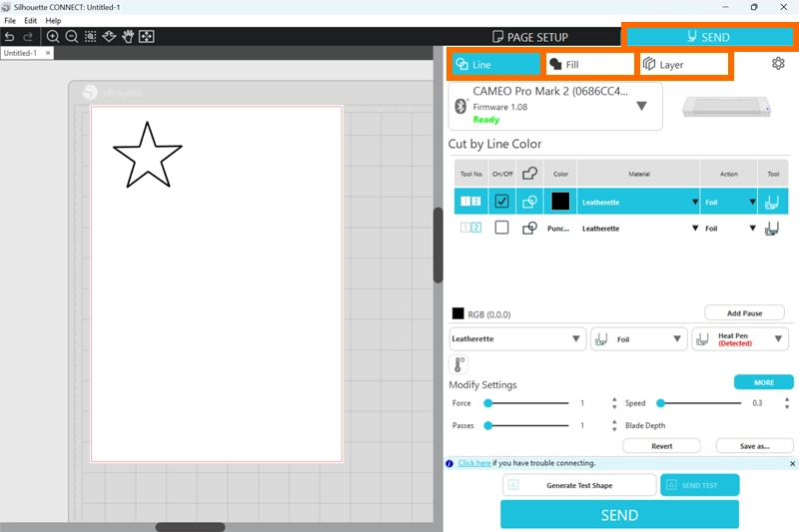Select the Pan hand tool
The image size is (799, 532).
point(128,37)
